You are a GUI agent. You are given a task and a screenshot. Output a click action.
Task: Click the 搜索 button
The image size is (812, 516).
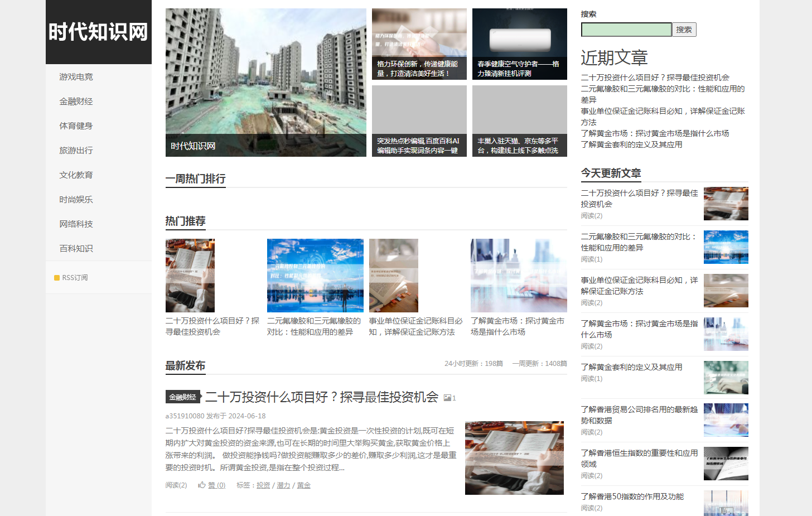684,30
